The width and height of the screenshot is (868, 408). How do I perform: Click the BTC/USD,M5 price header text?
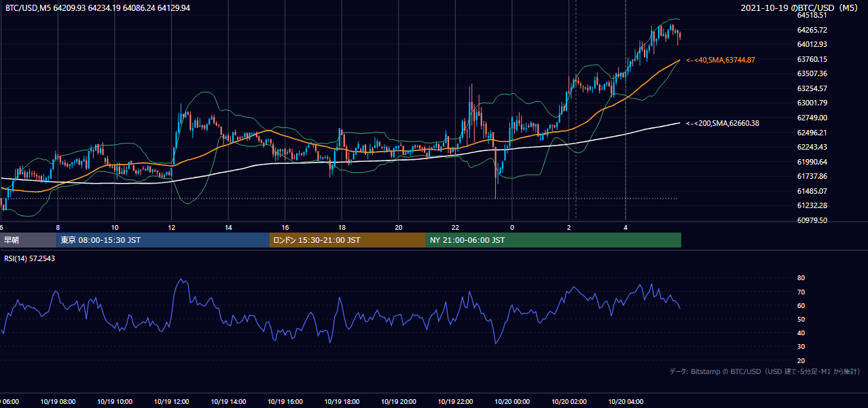(98, 7)
